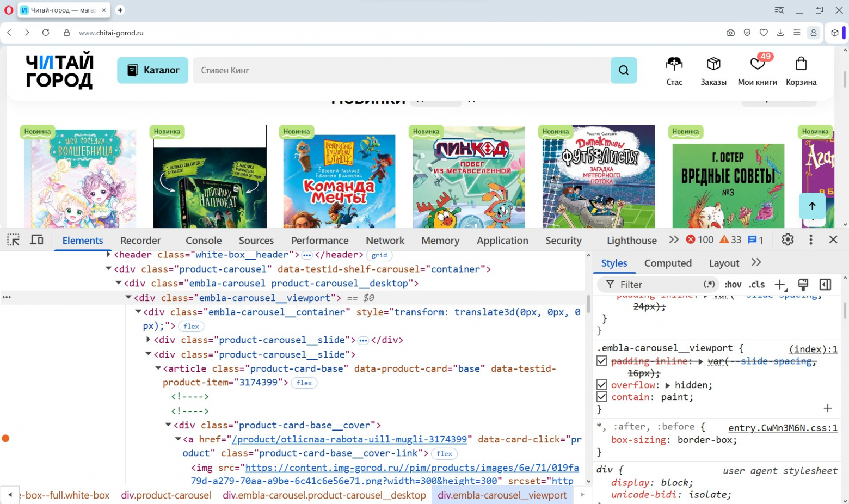Screen dimensions: 849x504
Task: Click the search magnifier button on site
Action: [624, 70]
